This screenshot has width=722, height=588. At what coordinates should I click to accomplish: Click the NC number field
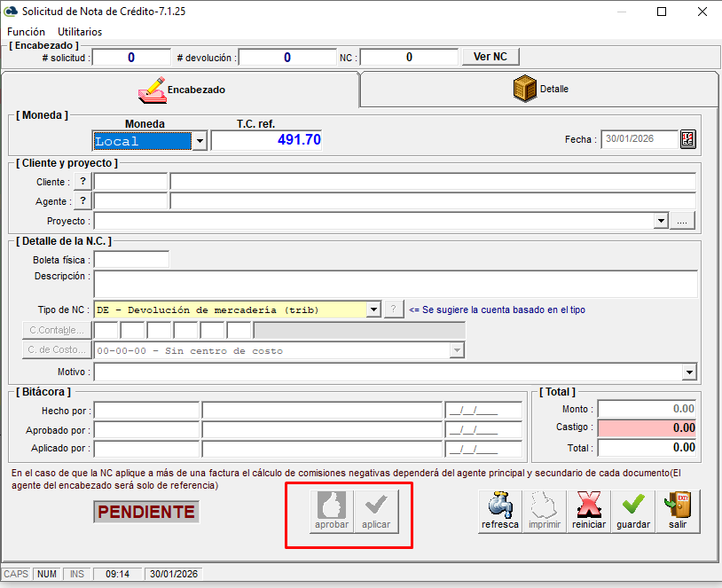pyautogui.click(x=409, y=58)
